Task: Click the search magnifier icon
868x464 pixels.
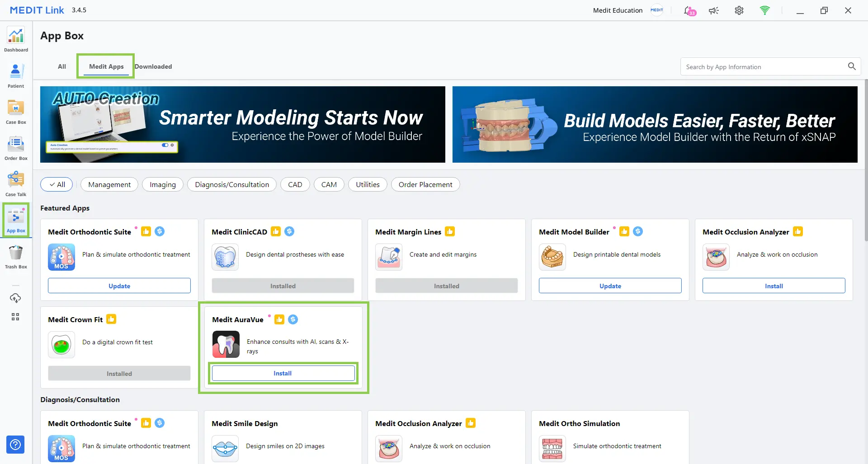Action: pyautogui.click(x=852, y=66)
